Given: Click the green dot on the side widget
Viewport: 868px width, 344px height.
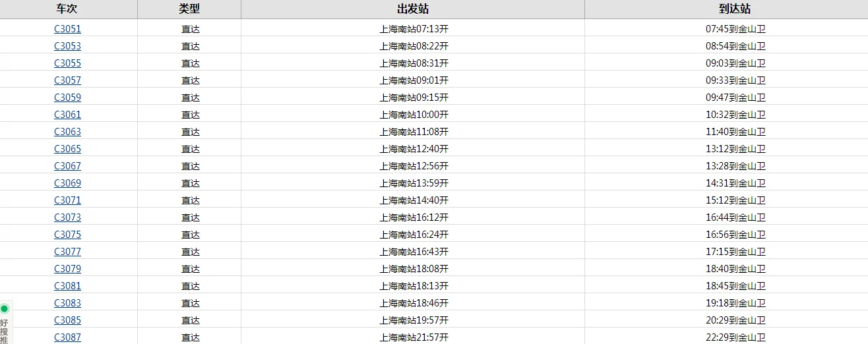Looking at the screenshot, I should point(5,308).
